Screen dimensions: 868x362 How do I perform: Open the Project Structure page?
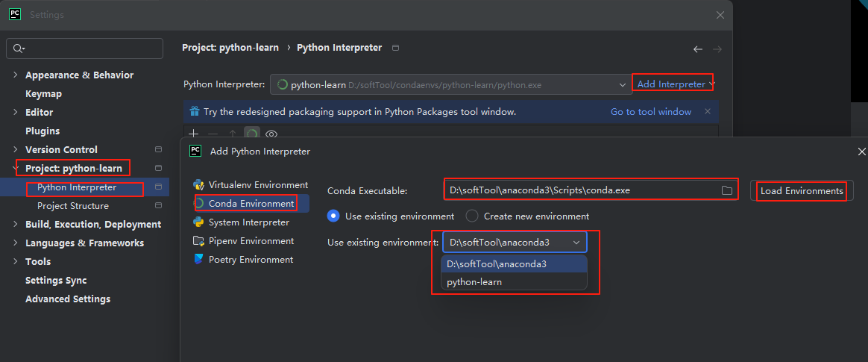(x=73, y=206)
